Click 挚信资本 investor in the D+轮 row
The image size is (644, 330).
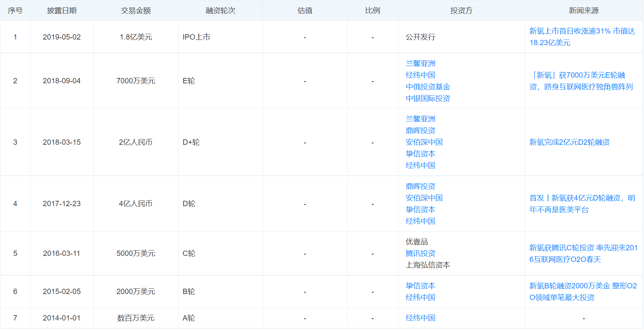pos(421,154)
